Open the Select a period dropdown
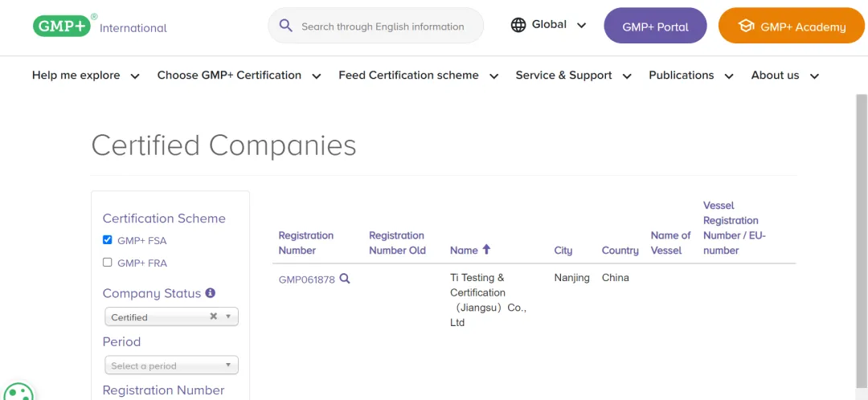The height and width of the screenshot is (400, 868). click(x=171, y=365)
